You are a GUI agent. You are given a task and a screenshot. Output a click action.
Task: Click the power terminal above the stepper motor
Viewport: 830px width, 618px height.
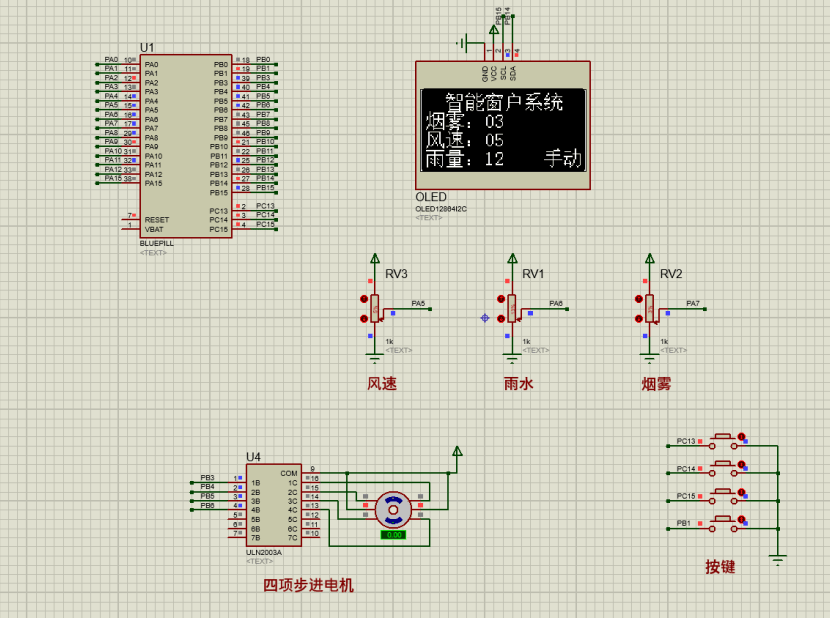(x=457, y=453)
